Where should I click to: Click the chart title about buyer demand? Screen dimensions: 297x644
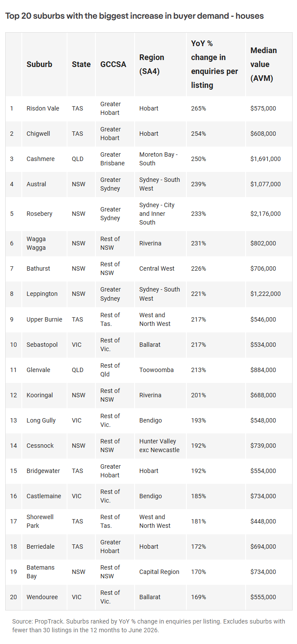click(135, 16)
